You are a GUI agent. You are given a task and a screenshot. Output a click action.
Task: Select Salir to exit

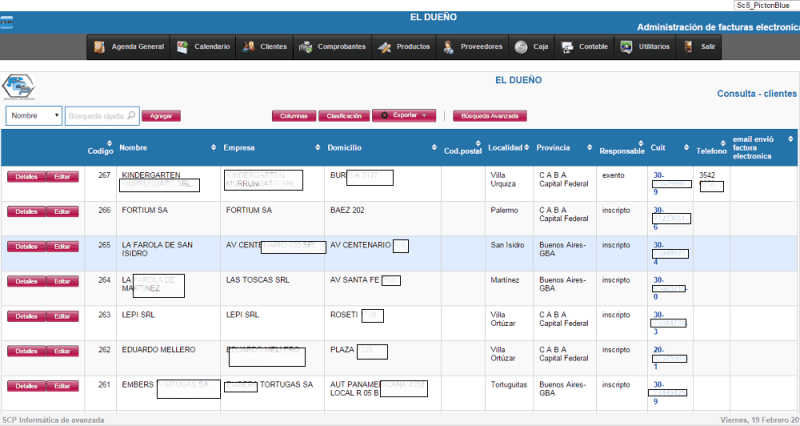pos(699,47)
